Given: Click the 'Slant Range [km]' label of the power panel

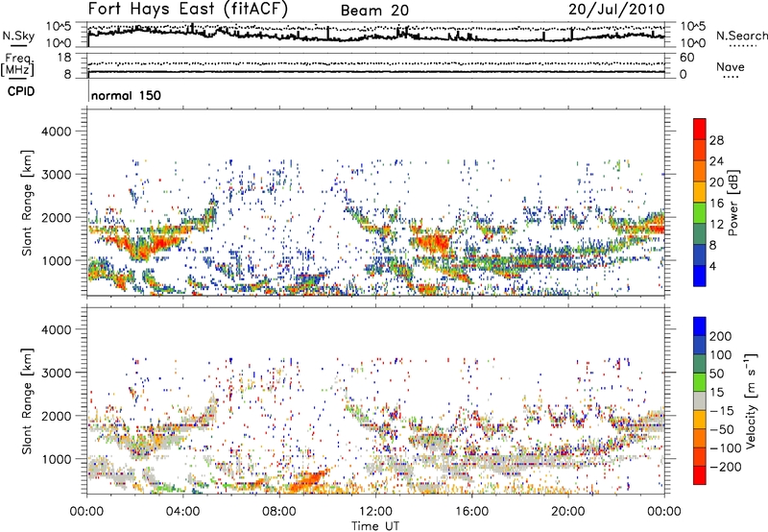Looking at the screenshot, I should point(27,203).
